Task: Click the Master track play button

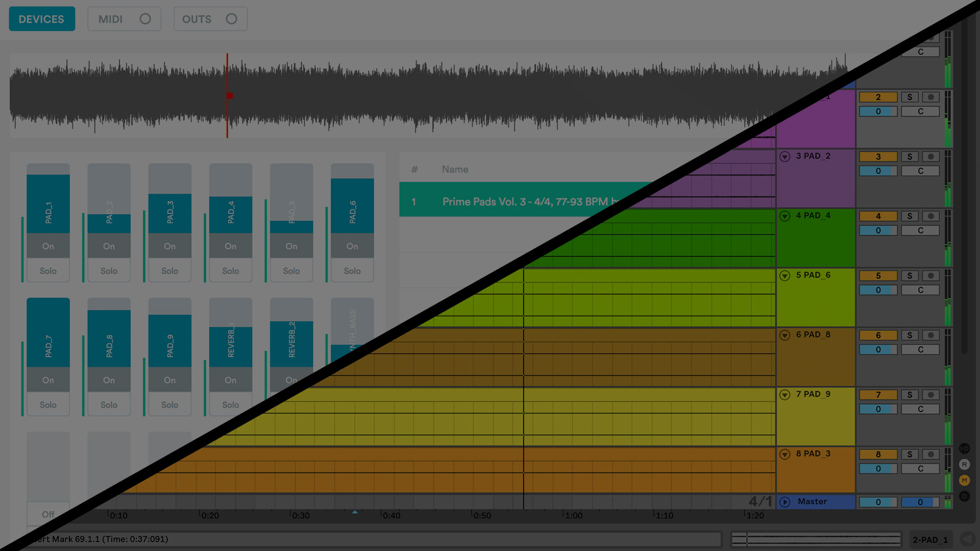Action: tap(785, 502)
